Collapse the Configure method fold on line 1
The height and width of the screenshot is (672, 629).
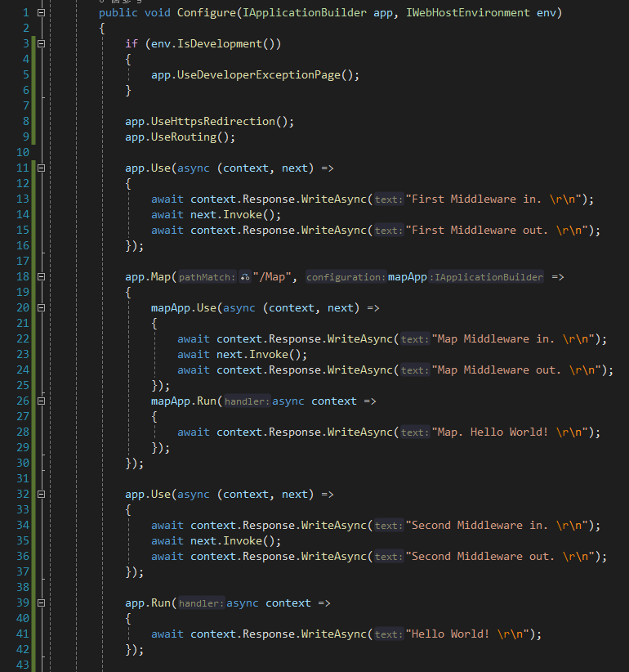coord(41,13)
